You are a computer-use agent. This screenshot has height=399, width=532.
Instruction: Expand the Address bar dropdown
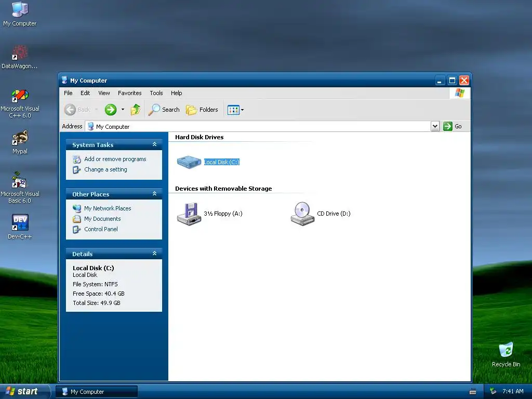click(435, 126)
